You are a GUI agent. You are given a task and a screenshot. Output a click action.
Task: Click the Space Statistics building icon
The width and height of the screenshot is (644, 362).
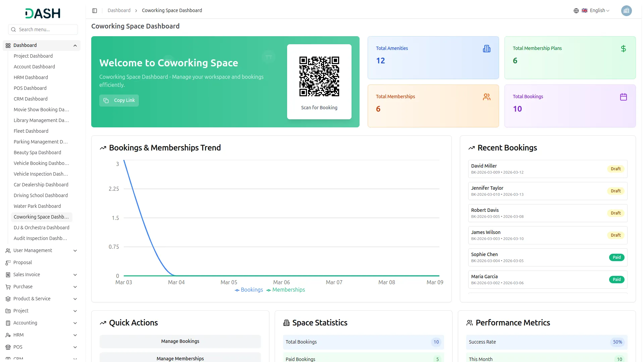[286, 322]
